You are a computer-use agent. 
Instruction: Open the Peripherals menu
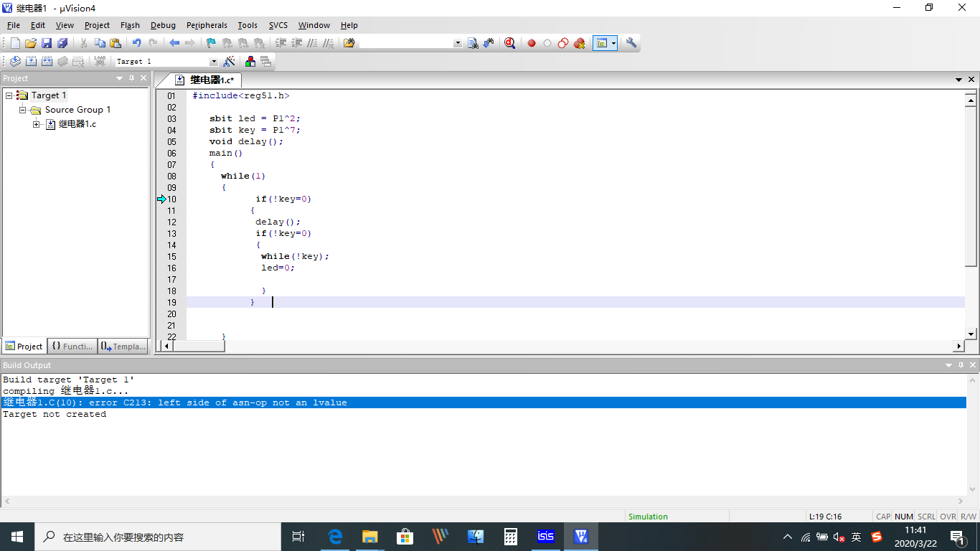(207, 25)
